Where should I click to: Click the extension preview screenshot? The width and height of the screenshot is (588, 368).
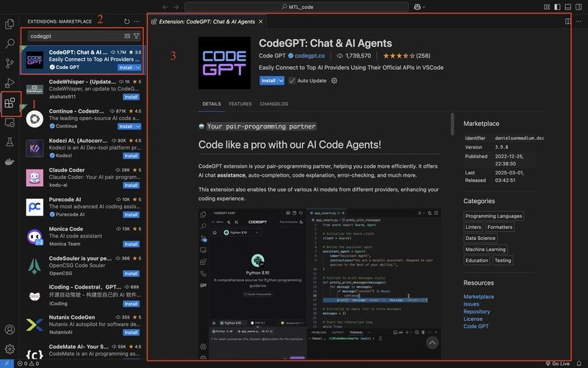[x=320, y=283]
